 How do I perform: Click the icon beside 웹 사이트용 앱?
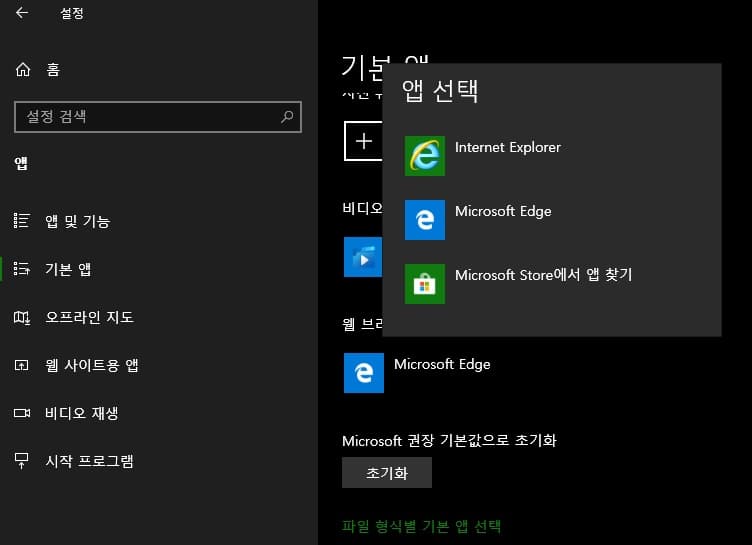[x=22, y=365]
